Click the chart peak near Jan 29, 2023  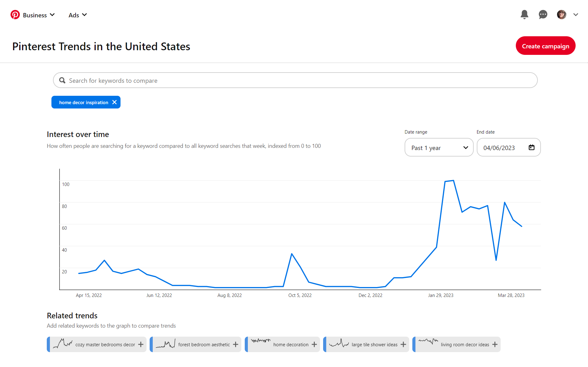click(x=453, y=180)
